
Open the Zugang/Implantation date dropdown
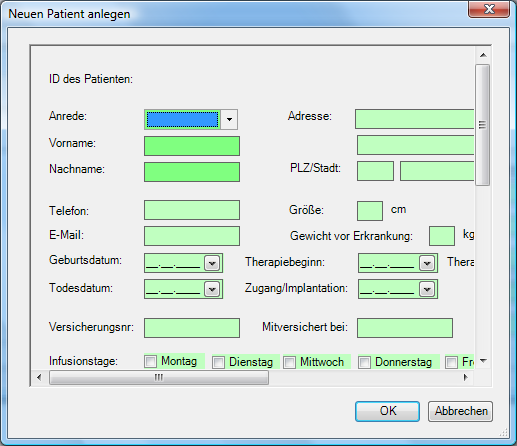point(427,289)
